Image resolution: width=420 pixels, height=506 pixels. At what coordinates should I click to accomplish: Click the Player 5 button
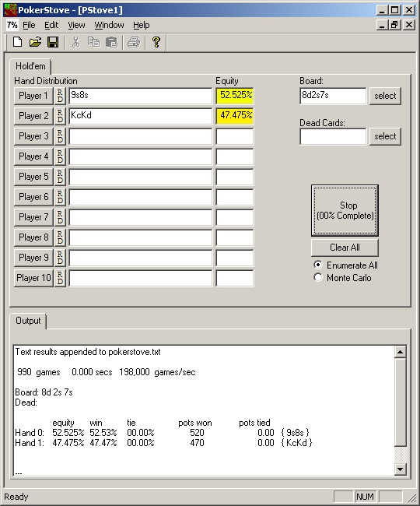[33, 177]
